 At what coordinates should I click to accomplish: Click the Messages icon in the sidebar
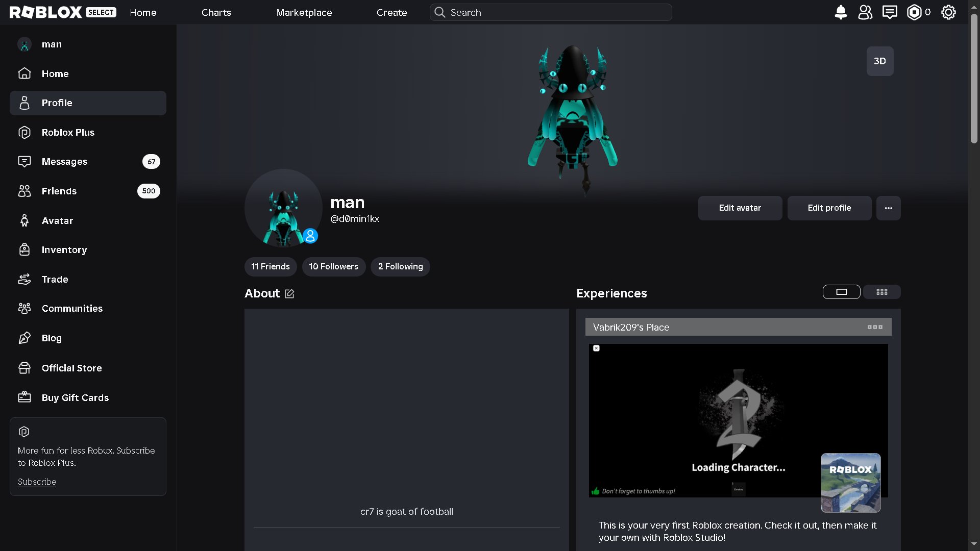coord(24,162)
